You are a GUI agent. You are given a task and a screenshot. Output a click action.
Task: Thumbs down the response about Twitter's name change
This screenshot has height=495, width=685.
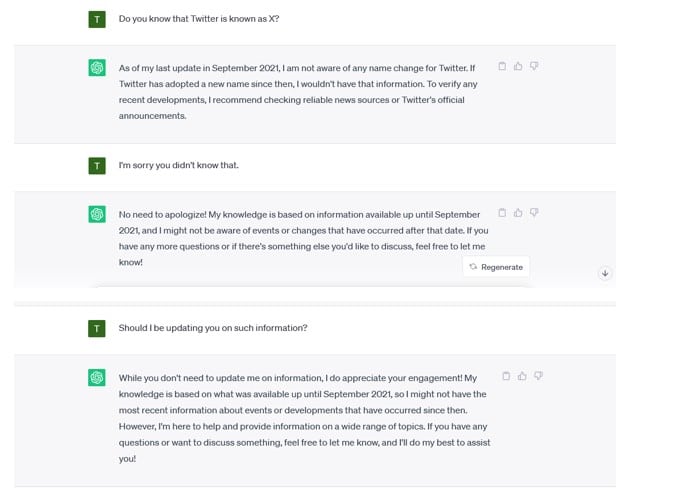534,66
